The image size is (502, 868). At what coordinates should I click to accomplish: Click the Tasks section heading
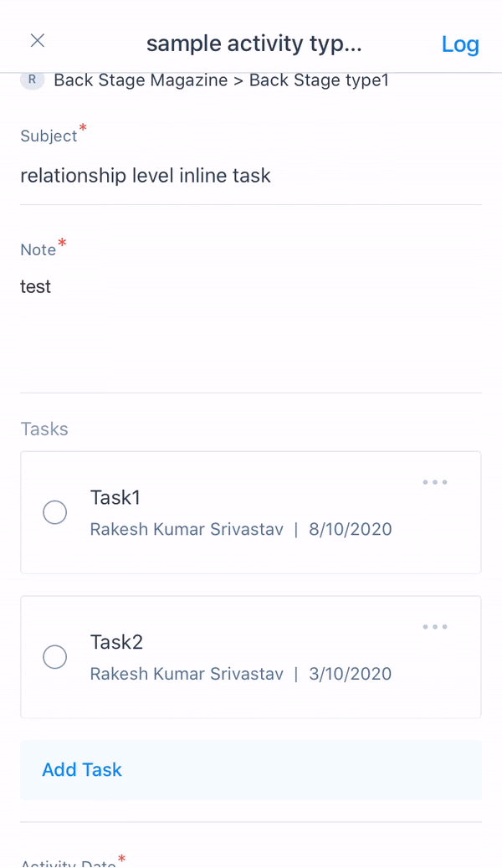tap(44, 429)
